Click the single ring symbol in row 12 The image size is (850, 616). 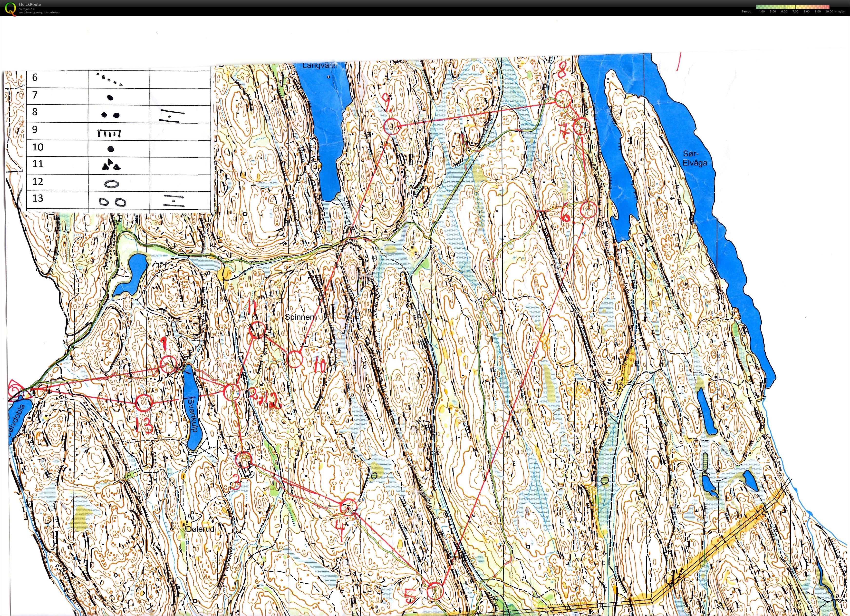[x=112, y=184]
